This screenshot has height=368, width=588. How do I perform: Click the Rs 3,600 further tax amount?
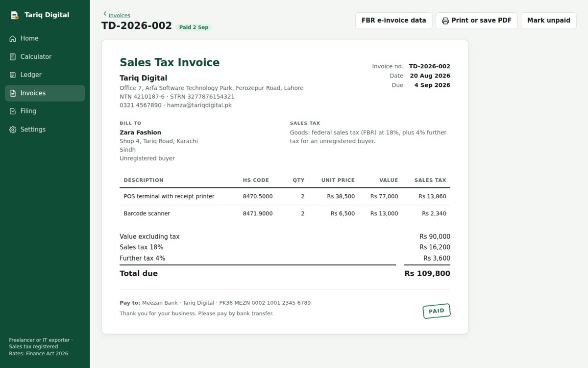click(437, 258)
